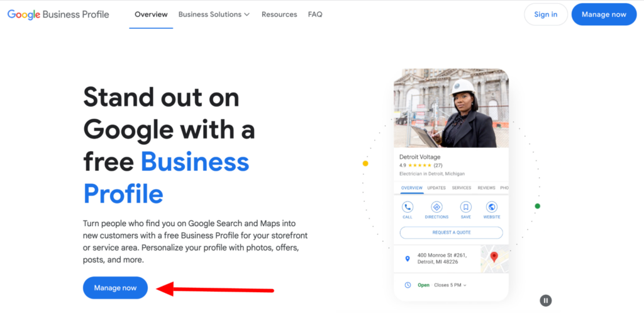Select the UPDATES tab in the phone mockup
The image size is (644, 313).
[x=436, y=188]
